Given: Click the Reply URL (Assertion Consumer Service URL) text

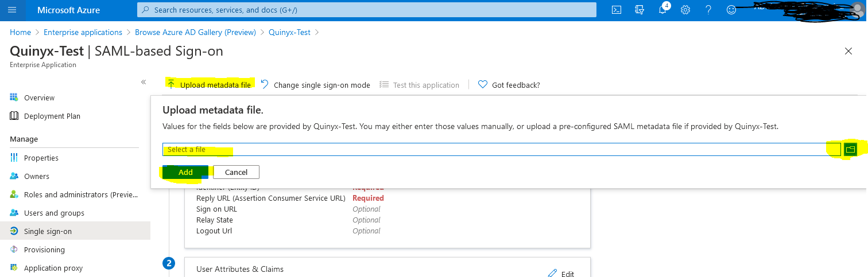Looking at the screenshot, I should (x=270, y=198).
